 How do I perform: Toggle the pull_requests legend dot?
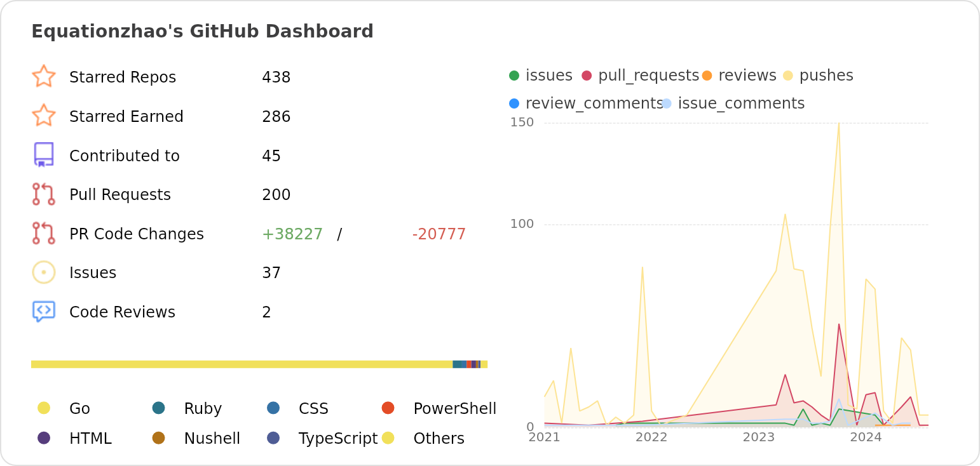[587, 76]
